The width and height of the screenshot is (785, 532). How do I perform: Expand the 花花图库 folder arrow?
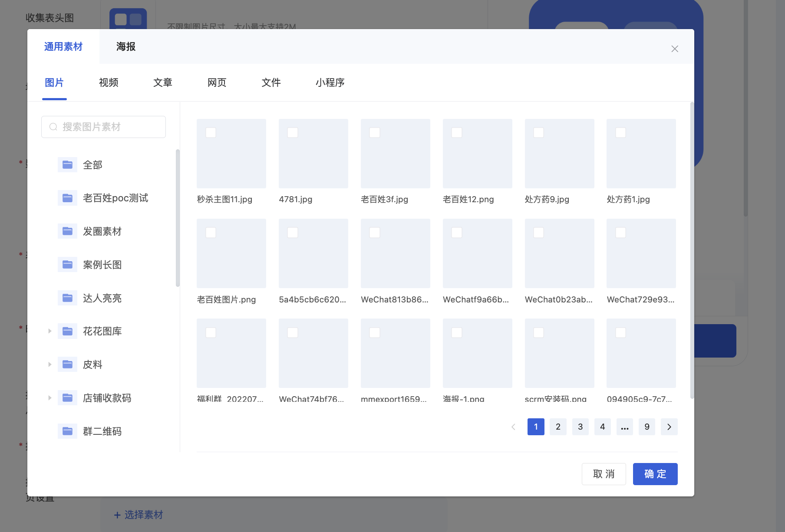click(x=49, y=331)
